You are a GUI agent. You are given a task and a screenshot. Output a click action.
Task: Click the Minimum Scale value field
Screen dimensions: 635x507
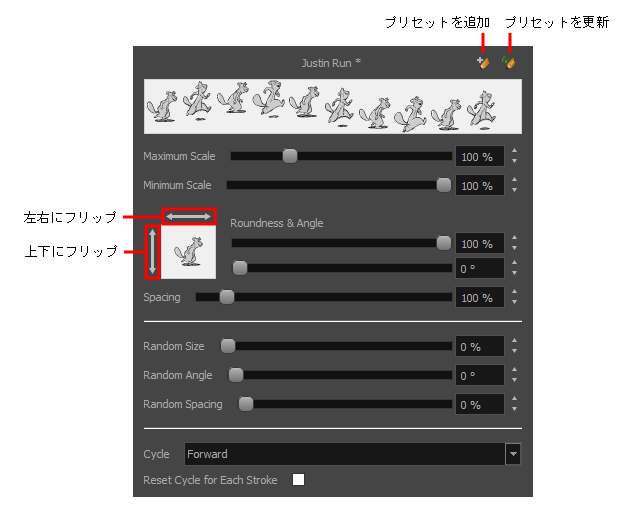480,185
